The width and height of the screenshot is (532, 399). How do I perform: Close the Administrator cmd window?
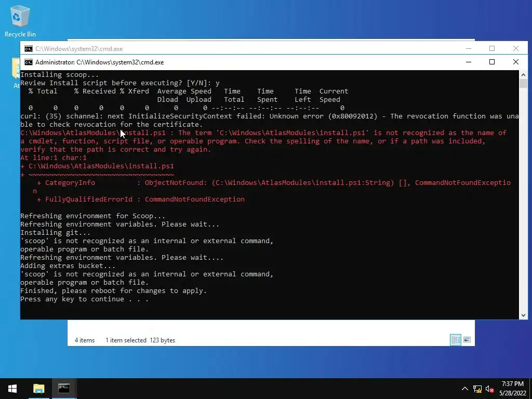click(x=516, y=62)
